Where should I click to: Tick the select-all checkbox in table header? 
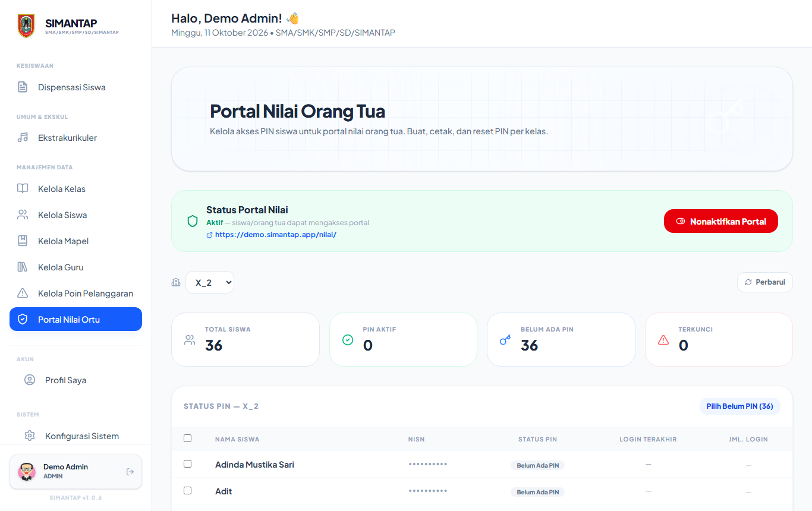pyautogui.click(x=188, y=439)
